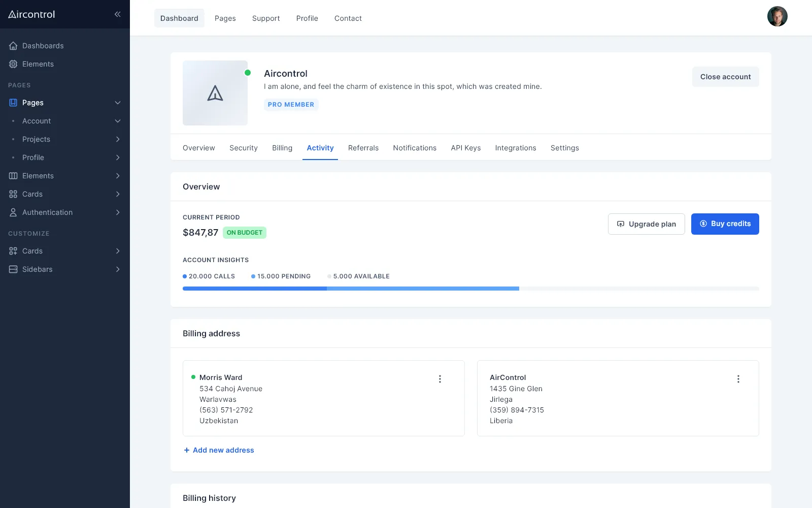Select the Morris Ward address card
812x508 pixels.
tap(324, 398)
